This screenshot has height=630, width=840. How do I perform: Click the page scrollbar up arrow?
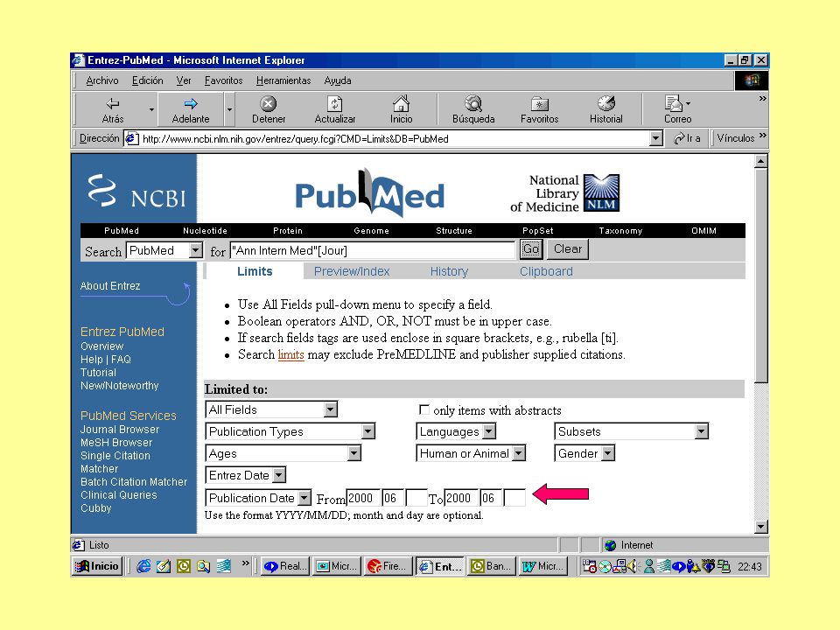click(x=760, y=161)
